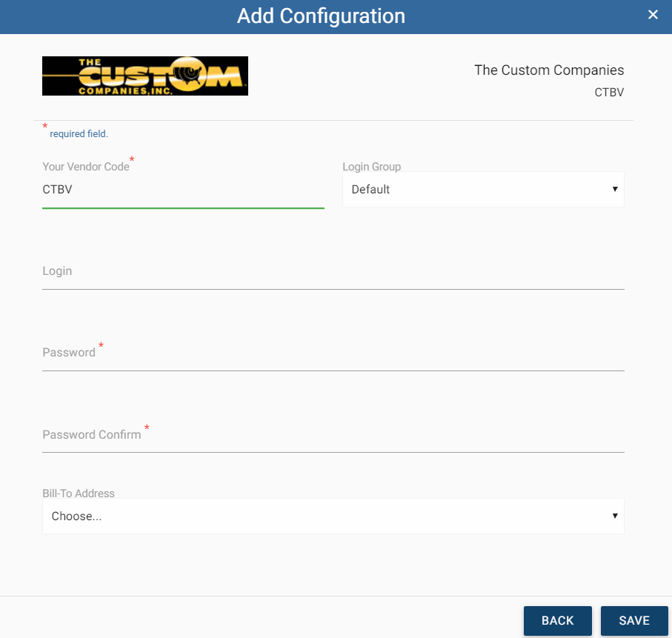Screen dimensions: 672x638
Task: Click the Bill-To Address label
Action: (x=78, y=493)
